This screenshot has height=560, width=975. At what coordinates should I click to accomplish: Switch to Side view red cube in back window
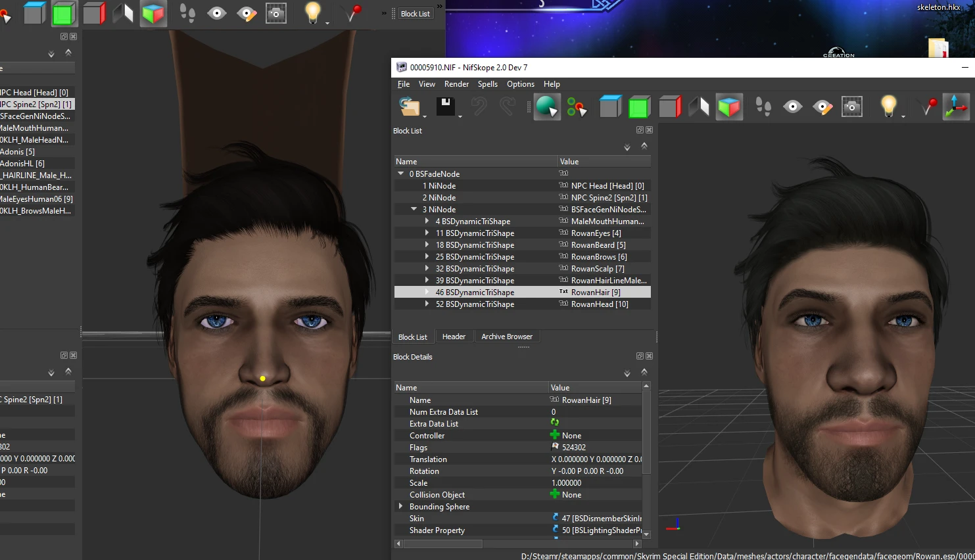pyautogui.click(x=93, y=12)
